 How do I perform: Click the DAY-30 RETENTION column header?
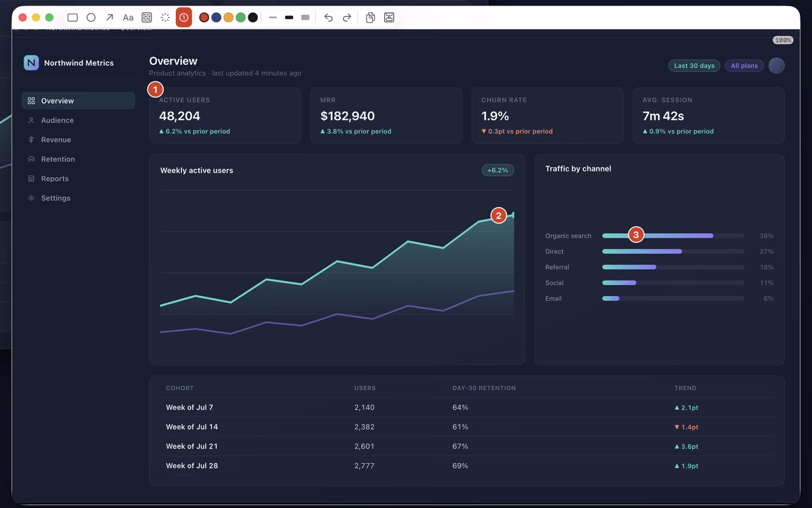click(484, 388)
